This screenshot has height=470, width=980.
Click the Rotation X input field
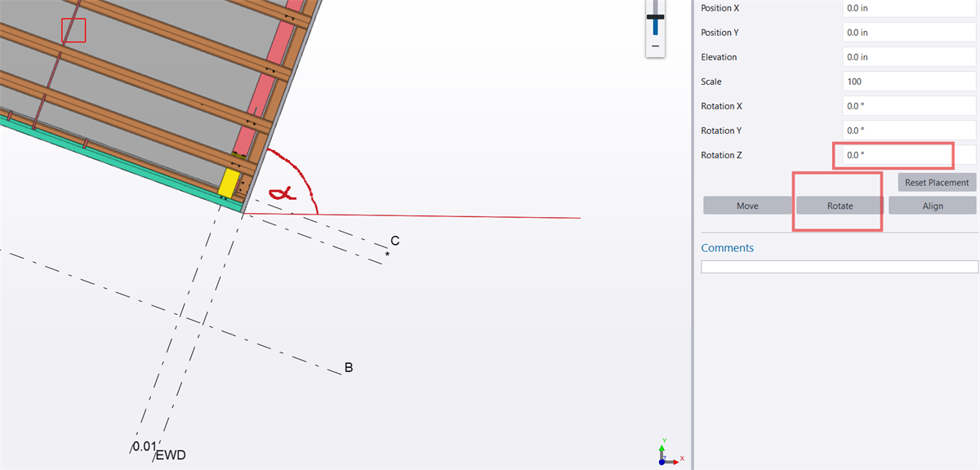tap(908, 105)
